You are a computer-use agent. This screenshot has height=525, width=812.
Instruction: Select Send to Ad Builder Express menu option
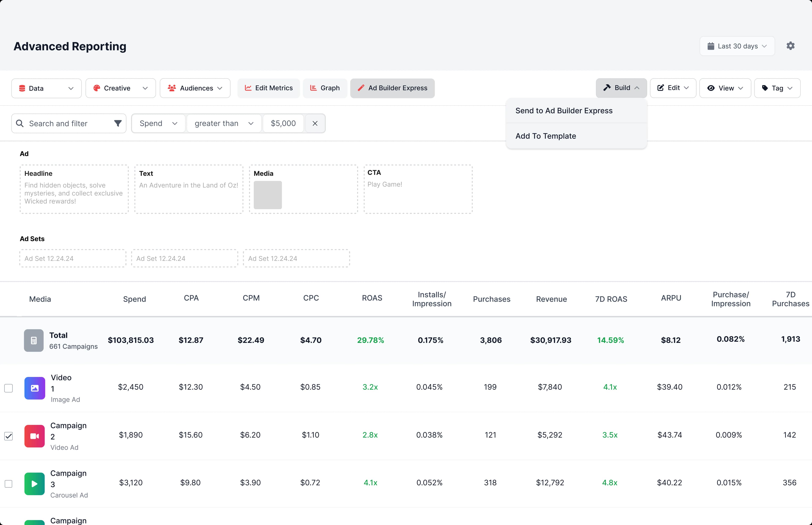tap(564, 110)
